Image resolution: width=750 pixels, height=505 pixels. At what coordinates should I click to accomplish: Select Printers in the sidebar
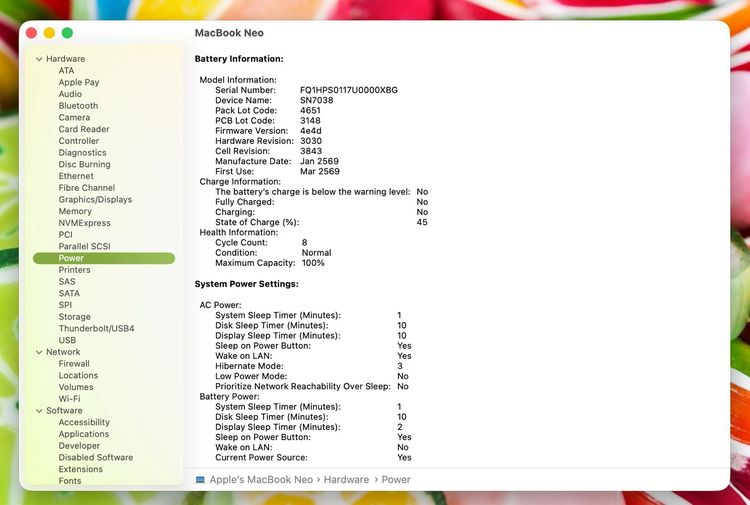[75, 270]
